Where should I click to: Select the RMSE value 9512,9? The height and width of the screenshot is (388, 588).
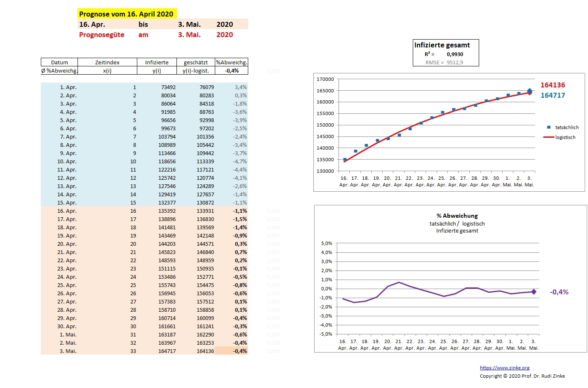(455, 63)
